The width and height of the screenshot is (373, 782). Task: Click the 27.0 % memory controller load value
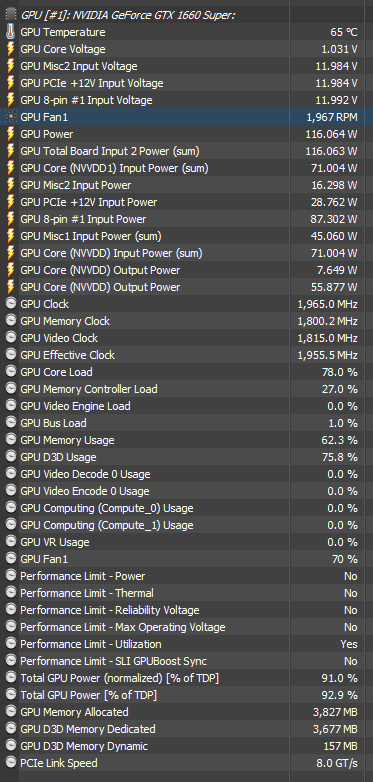(340, 389)
